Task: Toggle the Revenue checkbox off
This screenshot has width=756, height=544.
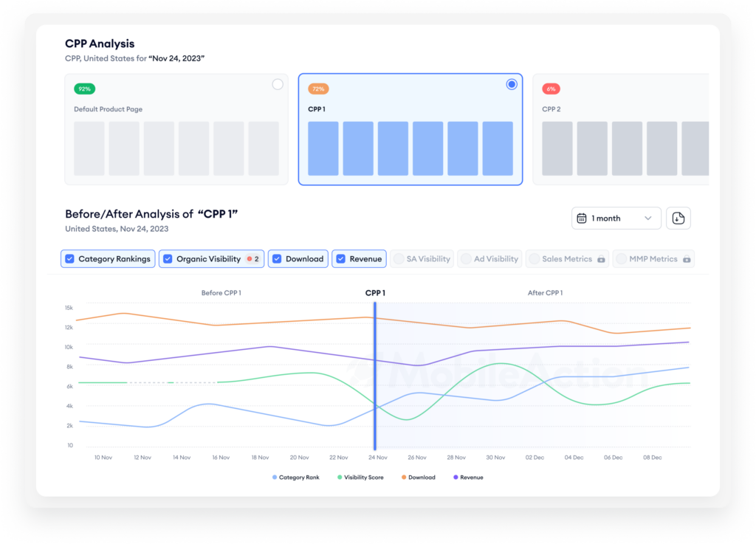Action: 341,259
